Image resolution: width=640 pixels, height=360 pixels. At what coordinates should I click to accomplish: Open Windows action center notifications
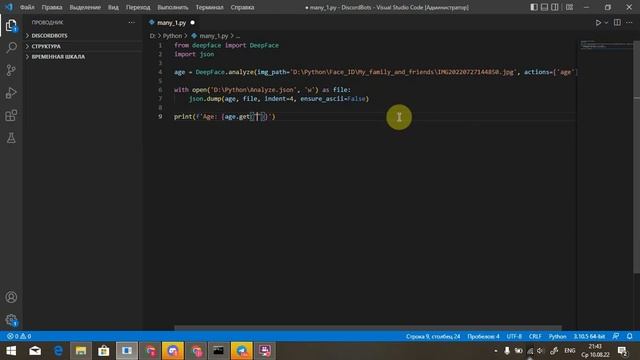point(622,351)
